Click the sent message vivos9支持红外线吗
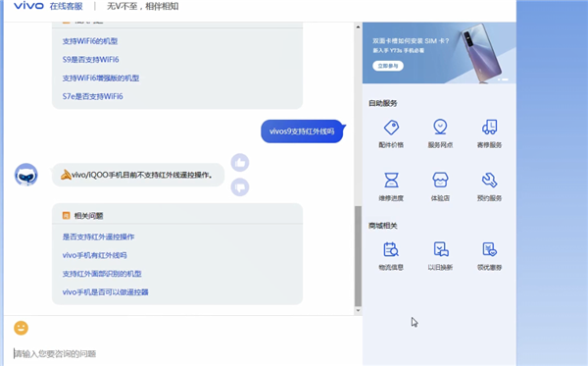 (x=302, y=131)
